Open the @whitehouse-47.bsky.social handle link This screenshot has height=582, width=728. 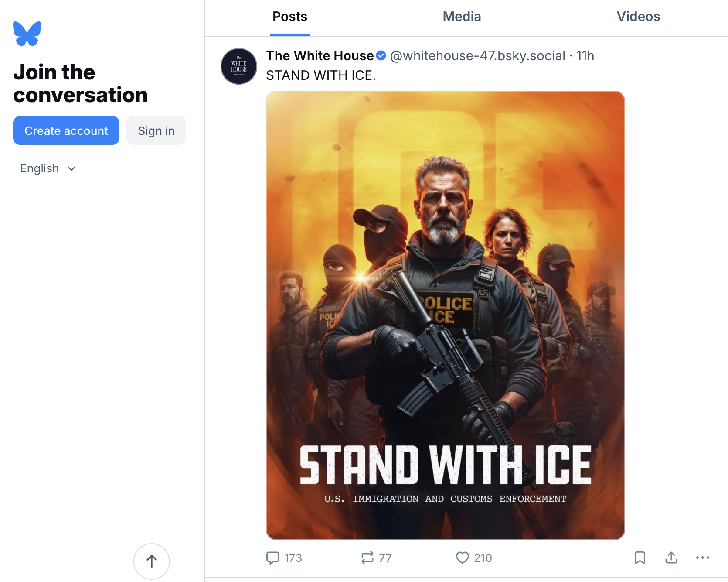[477, 56]
